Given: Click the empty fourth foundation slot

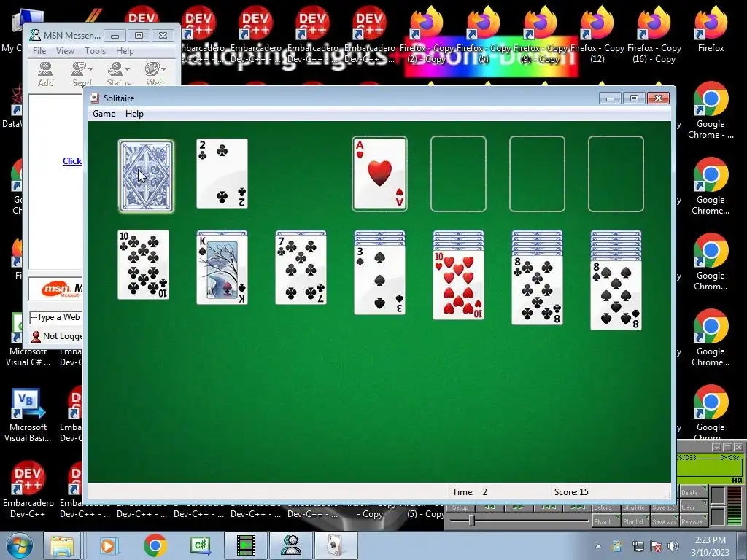Looking at the screenshot, I should coord(616,174).
